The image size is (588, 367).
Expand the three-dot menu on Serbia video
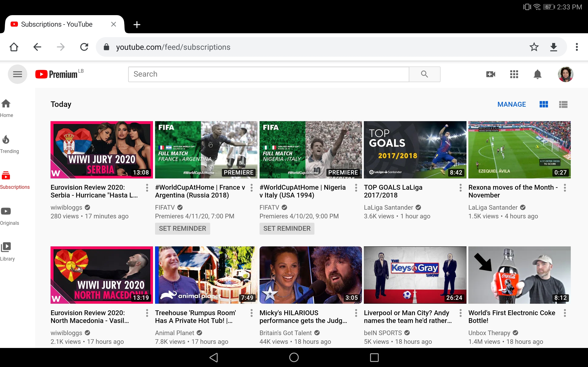pos(147,187)
